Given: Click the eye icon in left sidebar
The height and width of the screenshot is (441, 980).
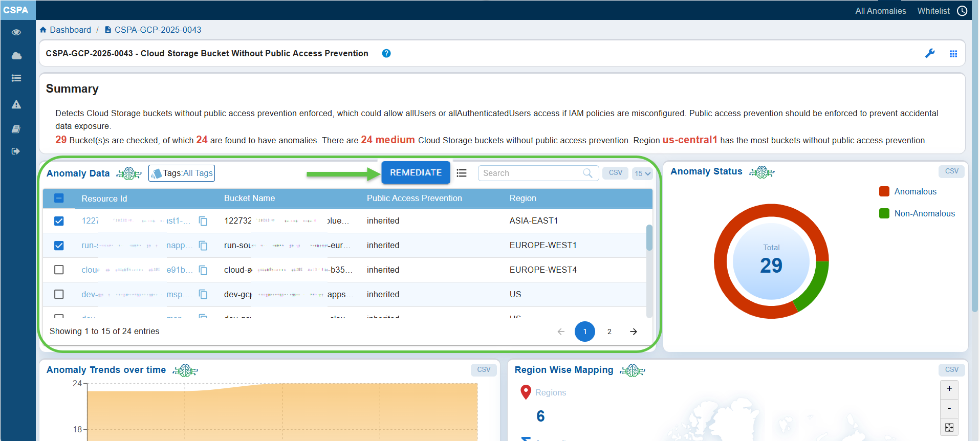Looking at the screenshot, I should click(x=16, y=32).
